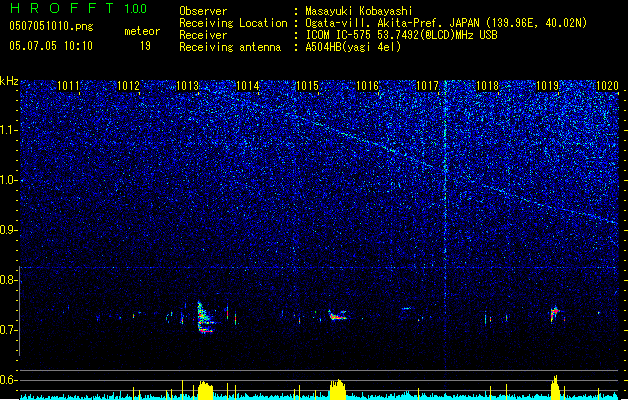Click the yellow power burst below 1019
The width and height of the screenshot is (629, 400).
tap(555, 388)
